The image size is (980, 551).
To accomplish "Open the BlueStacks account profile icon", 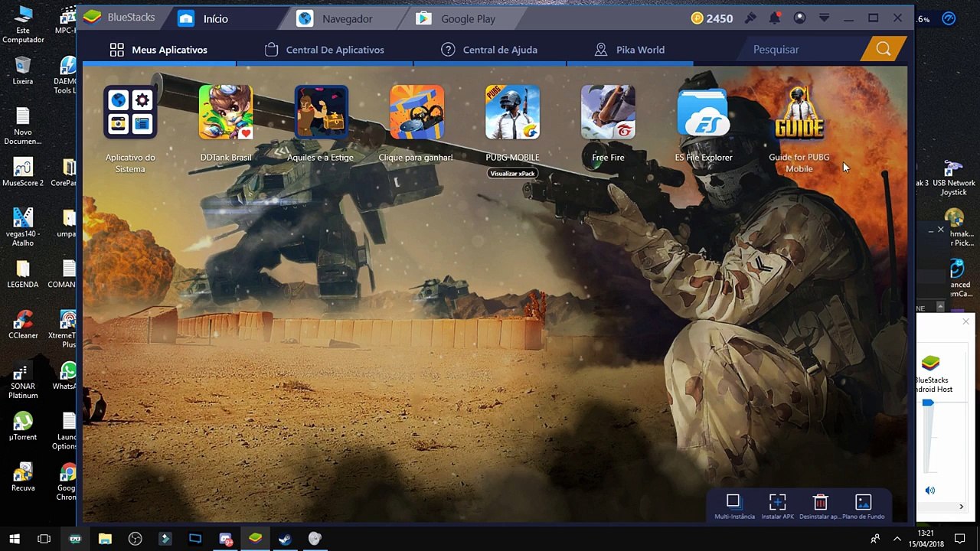I will pos(799,18).
